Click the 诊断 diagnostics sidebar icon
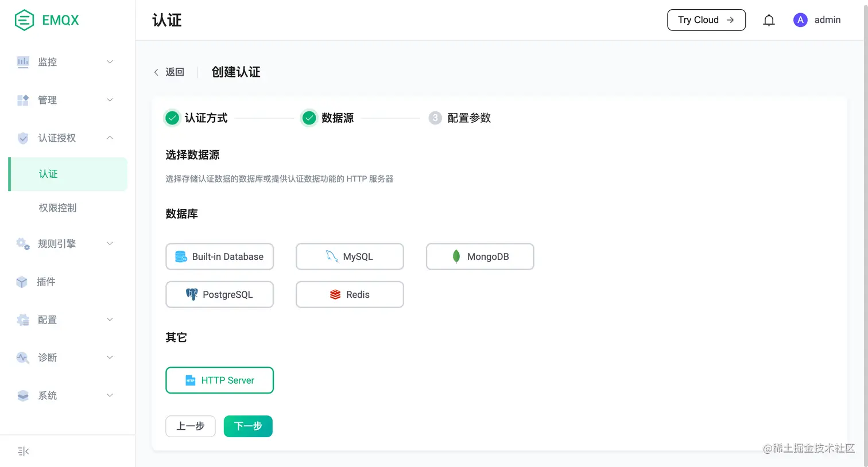Viewport: 868px width, 467px height. click(22, 357)
